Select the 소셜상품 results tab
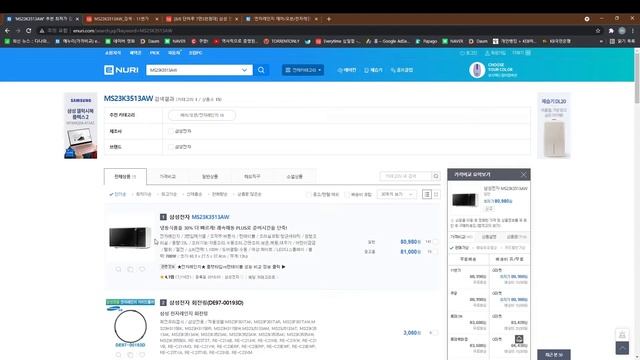The image size is (640, 360). coord(294,176)
